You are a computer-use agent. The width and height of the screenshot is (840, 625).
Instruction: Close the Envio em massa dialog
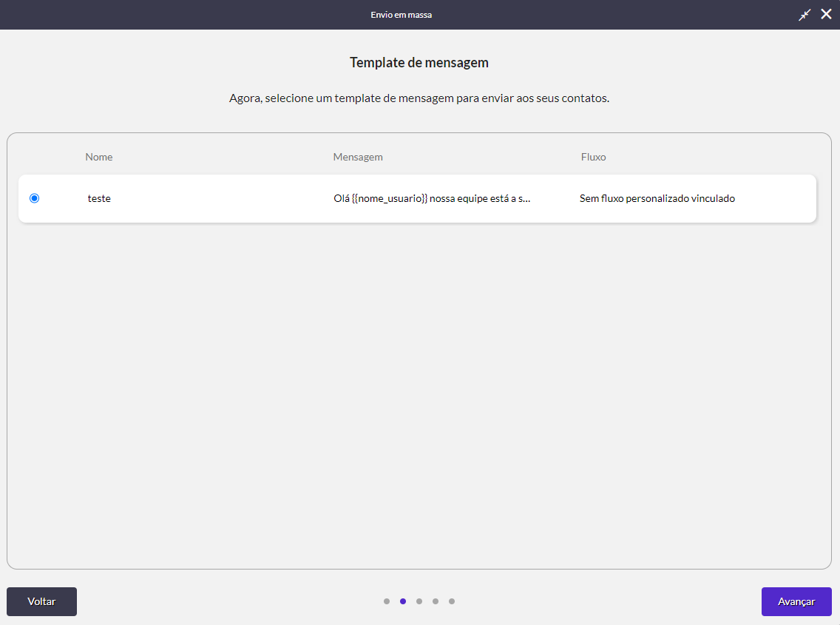coord(826,15)
